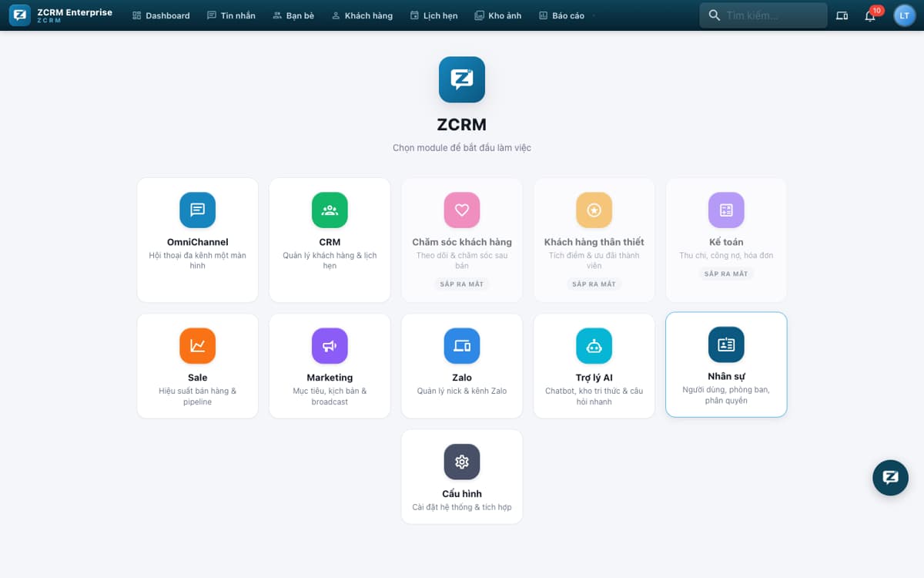This screenshot has width=924, height=578.
Task: Open the Marketing megaphone icon
Action: 330,345
